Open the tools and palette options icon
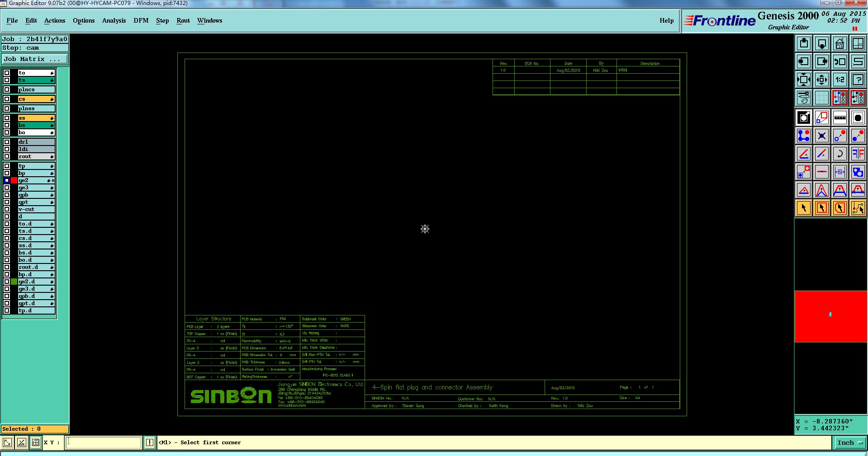The width and height of the screenshot is (868, 456). tap(804, 98)
